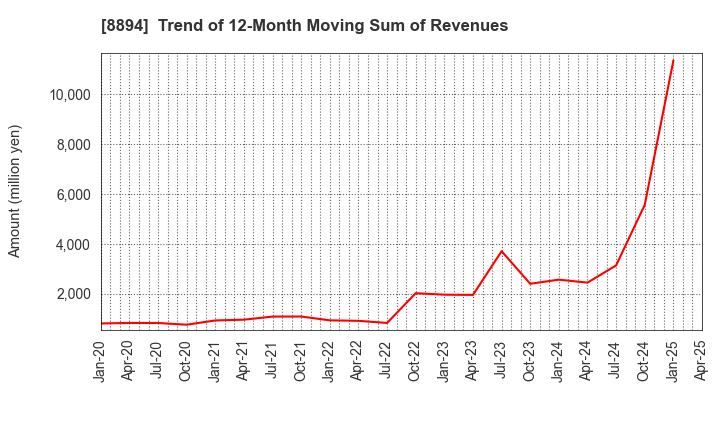Click the 'Oct-23' x-axis label
The height and width of the screenshot is (440, 720).
point(529,361)
